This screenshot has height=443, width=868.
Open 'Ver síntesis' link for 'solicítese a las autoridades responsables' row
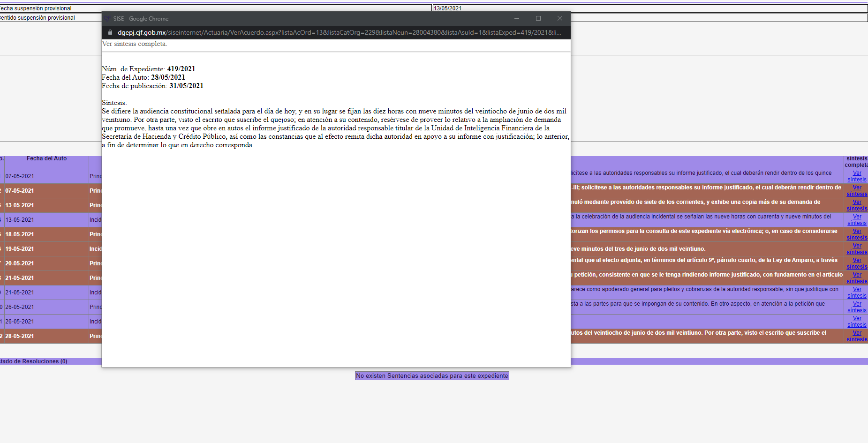coord(857,176)
